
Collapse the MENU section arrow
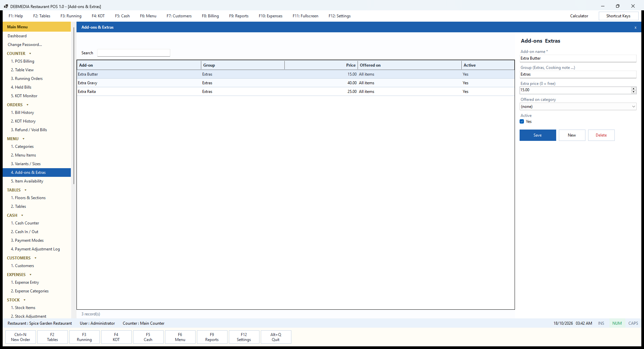coord(24,139)
